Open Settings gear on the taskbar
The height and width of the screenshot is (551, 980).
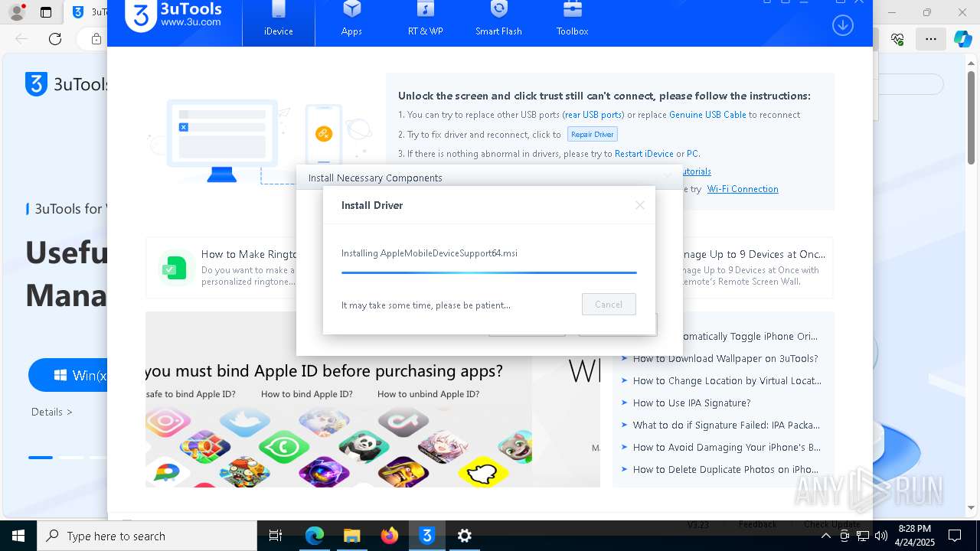[465, 536]
